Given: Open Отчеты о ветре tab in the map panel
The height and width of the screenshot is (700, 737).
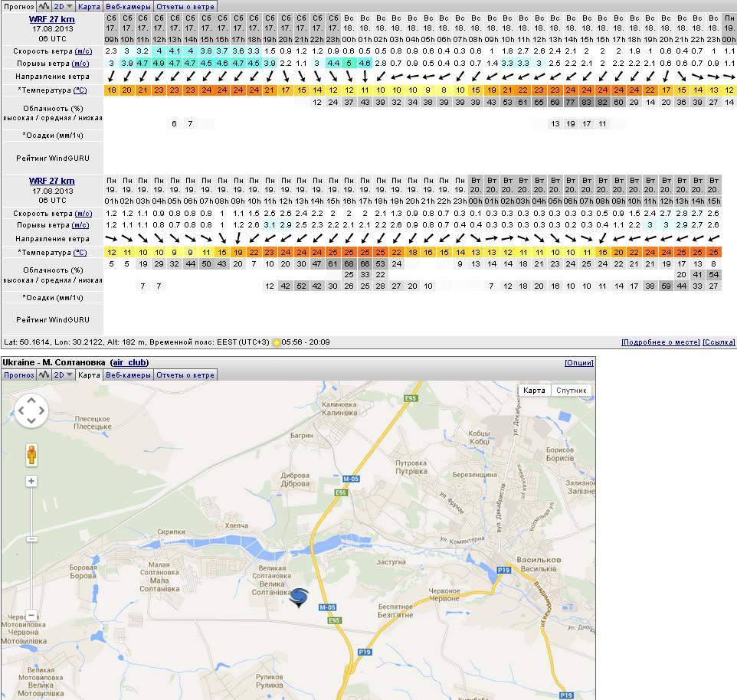Looking at the screenshot, I should tap(185, 375).
